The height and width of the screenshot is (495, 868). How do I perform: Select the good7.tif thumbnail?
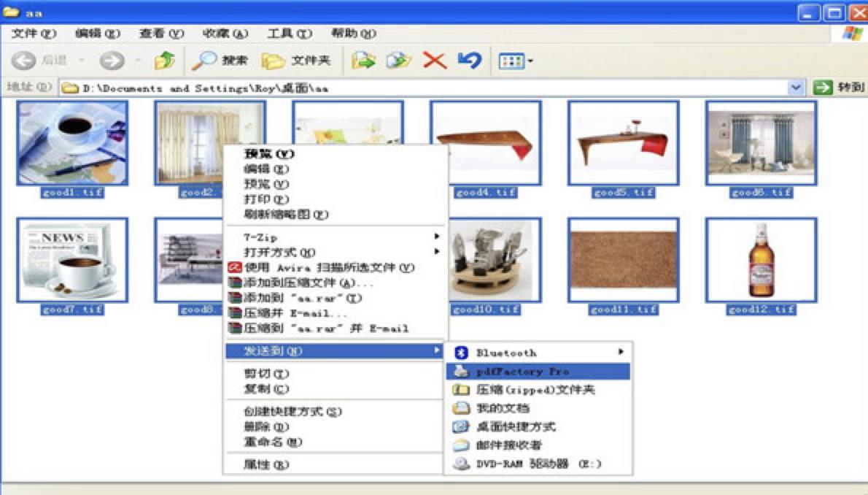point(73,259)
